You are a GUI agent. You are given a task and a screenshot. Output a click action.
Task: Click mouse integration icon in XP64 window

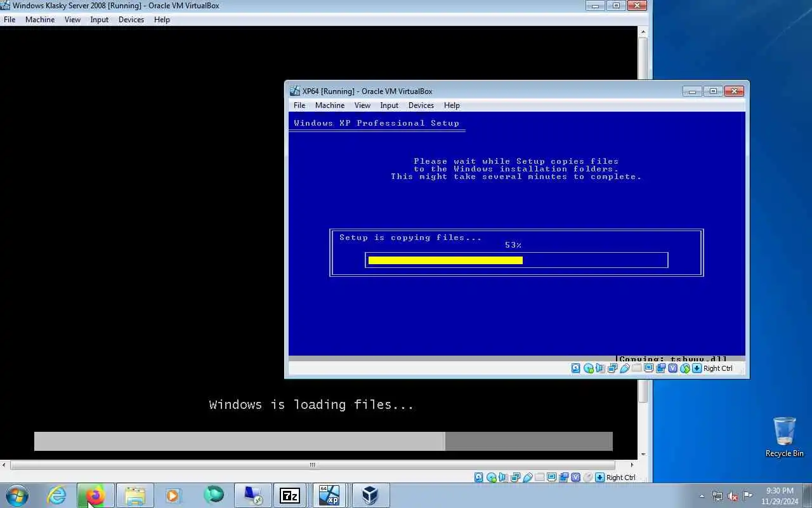[x=685, y=368]
